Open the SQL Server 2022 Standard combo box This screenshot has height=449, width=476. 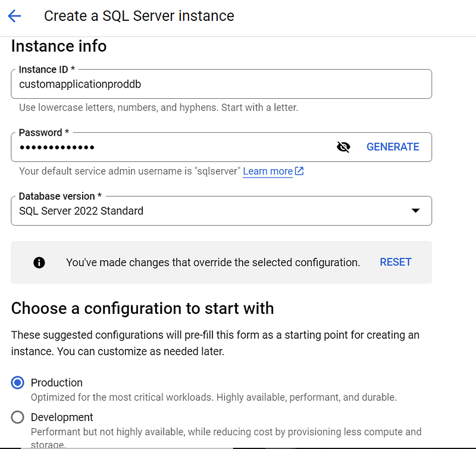pos(221,211)
